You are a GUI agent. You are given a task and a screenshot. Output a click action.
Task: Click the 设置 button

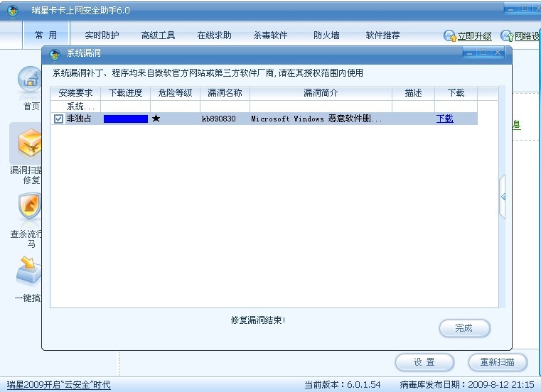click(424, 362)
